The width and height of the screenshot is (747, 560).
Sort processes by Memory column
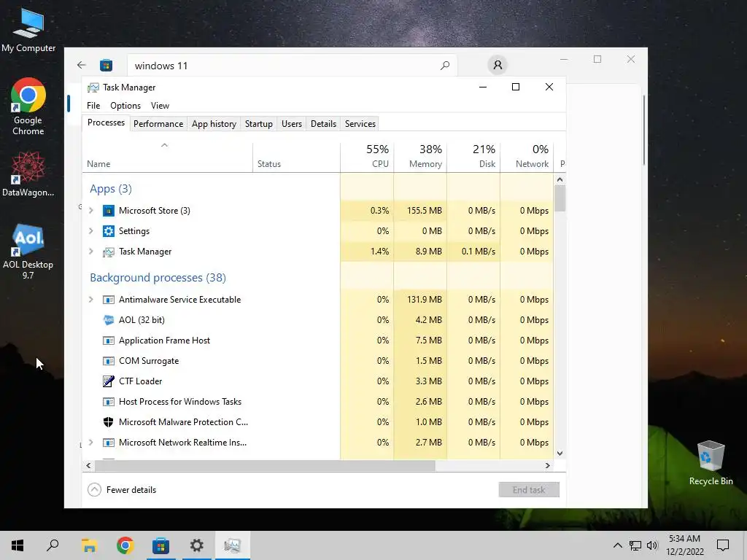(421, 157)
